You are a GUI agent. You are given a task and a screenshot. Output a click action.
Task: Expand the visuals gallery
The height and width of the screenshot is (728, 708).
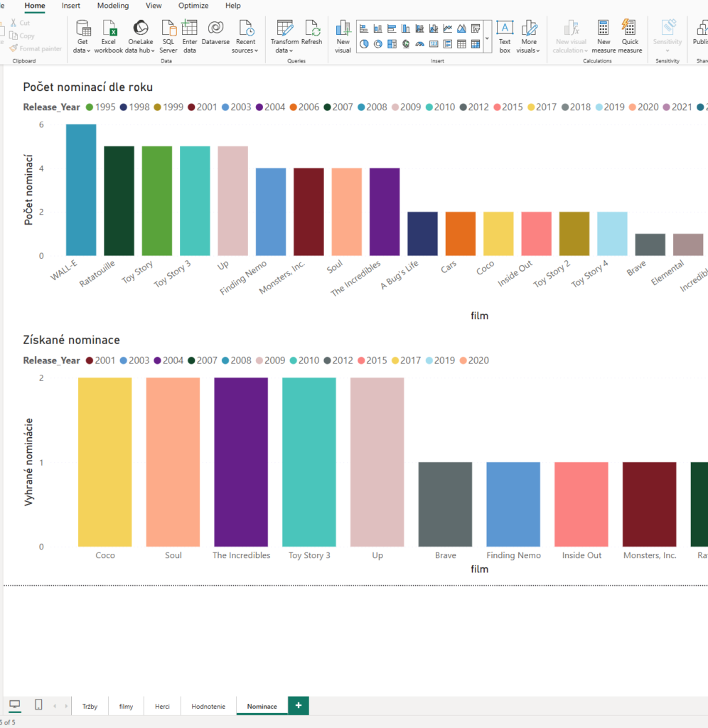(x=487, y=37)
